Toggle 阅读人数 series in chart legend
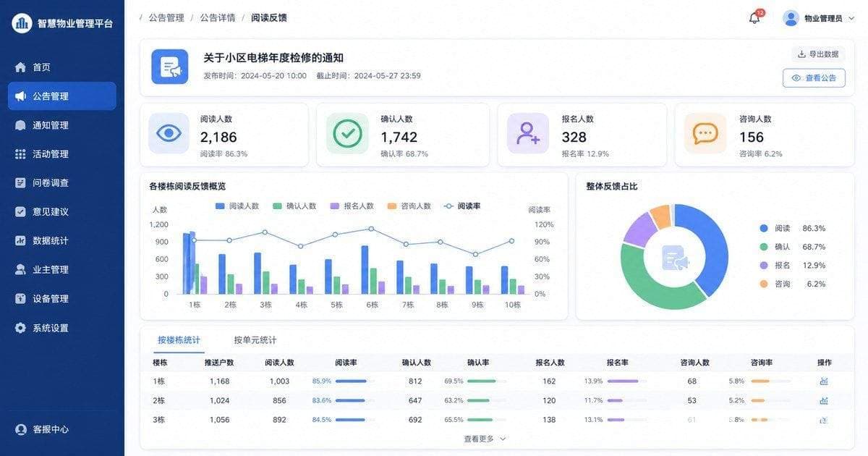This screenshot has width=868, height=456. (237, 206)
